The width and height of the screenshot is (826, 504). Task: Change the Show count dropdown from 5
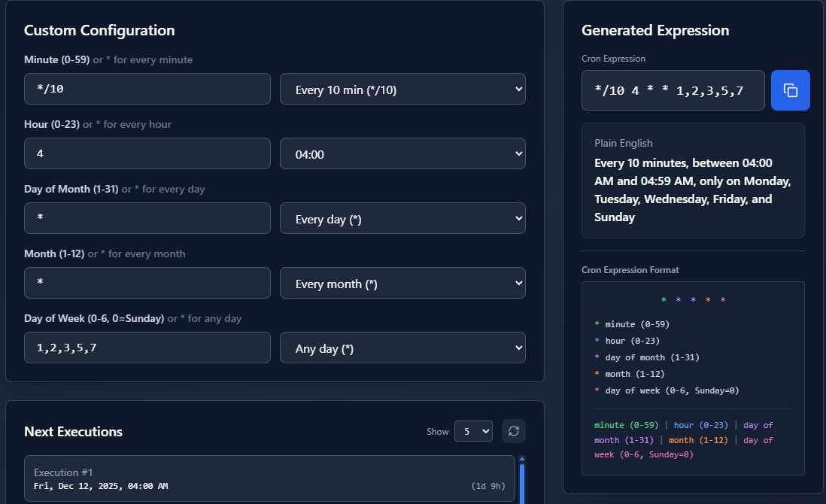point(473,431)
